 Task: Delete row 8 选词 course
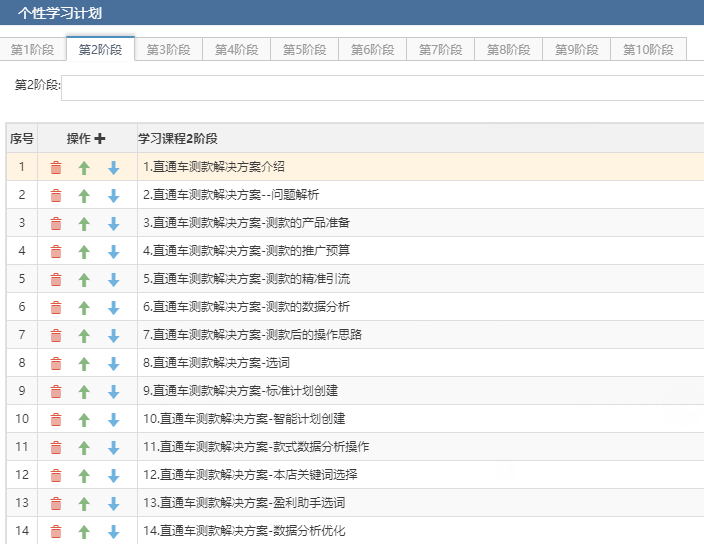point(56,364)
